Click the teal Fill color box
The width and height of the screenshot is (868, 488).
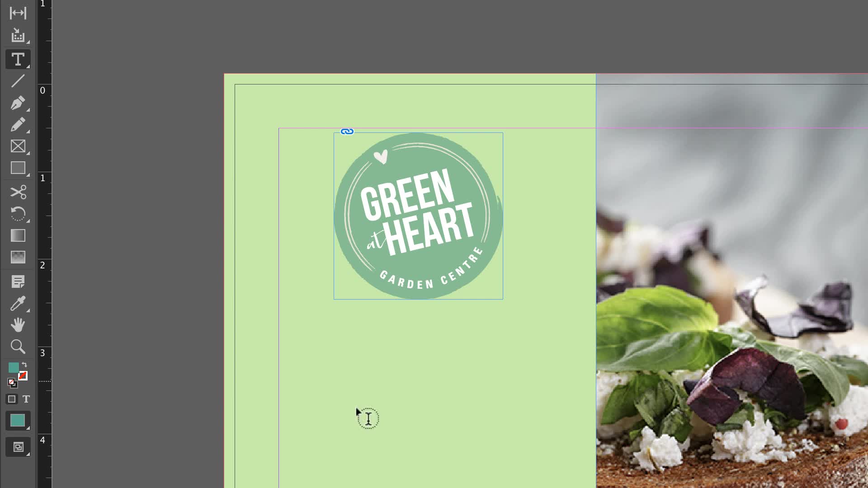13,368
